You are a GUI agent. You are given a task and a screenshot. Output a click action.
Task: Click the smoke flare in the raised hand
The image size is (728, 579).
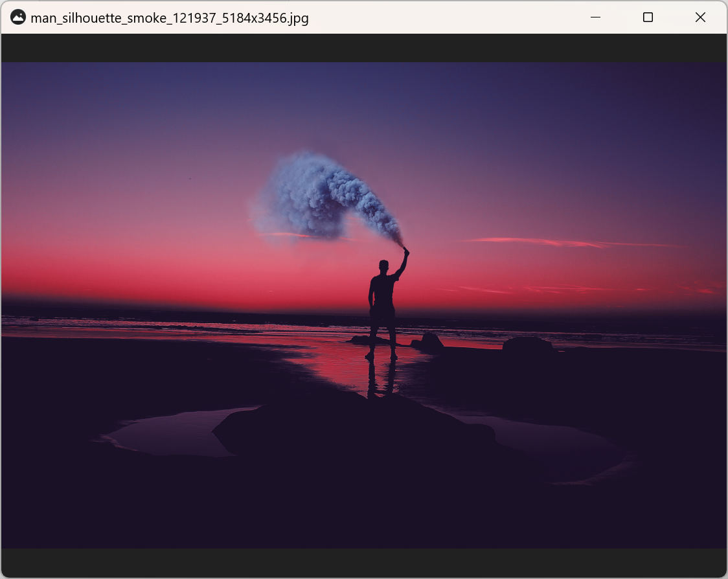click(406, 249)
